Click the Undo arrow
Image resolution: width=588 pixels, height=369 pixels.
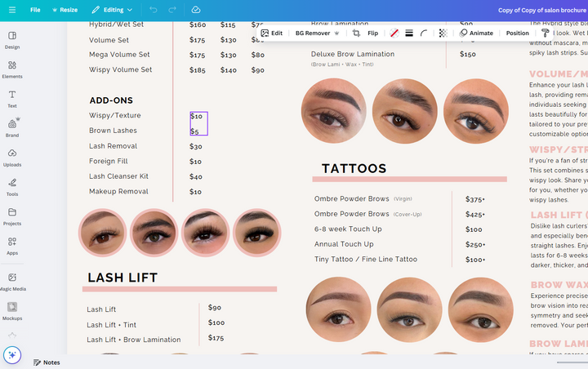click(x=154, y=10)
